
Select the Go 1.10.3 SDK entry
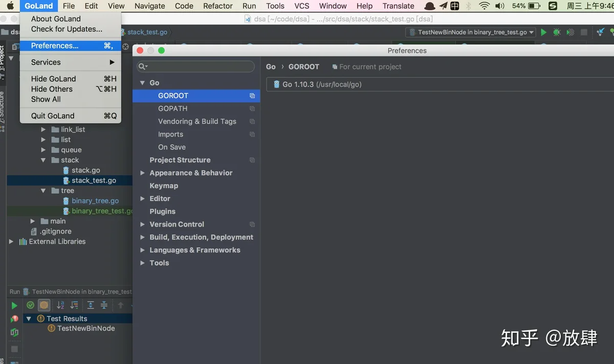point(441,84)
